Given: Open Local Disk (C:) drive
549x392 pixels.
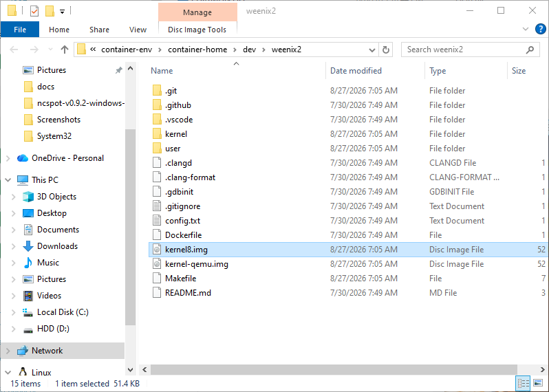Looking at the screenshot, I should [63, 312].
